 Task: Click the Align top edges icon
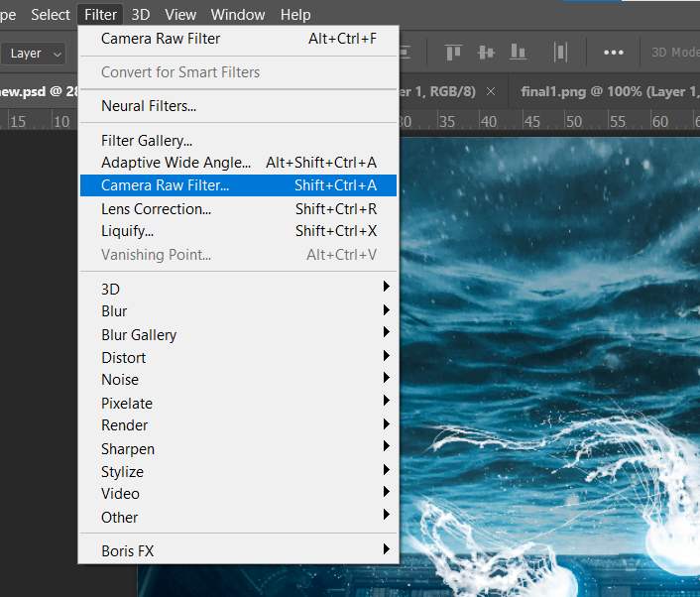click(453, 53)
